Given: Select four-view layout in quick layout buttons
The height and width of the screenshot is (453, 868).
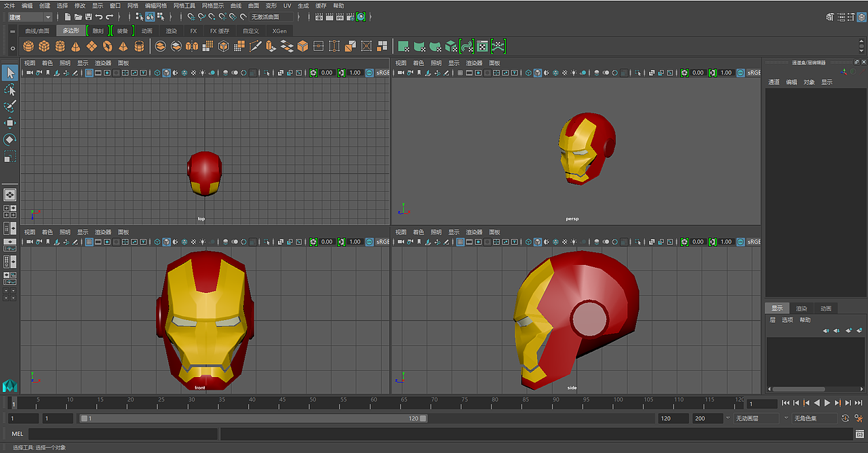Looking at the screenshot, I should (x=10, y=211).
